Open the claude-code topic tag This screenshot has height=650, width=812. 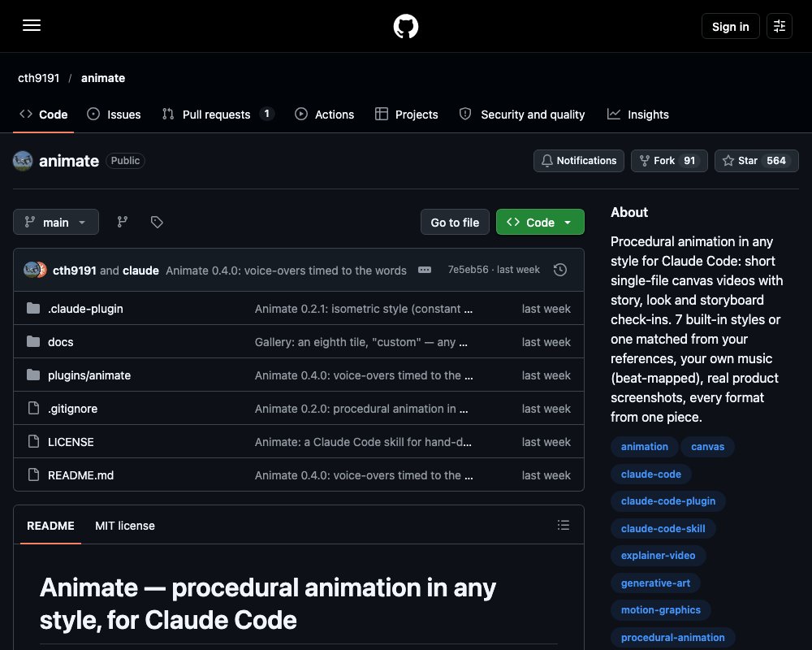651,474
